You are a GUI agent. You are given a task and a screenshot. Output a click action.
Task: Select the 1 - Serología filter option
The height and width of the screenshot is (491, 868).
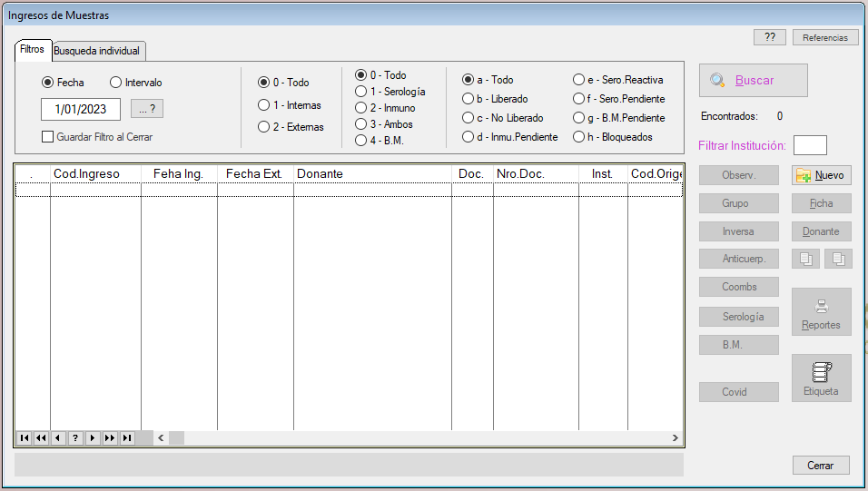[360, 92]
